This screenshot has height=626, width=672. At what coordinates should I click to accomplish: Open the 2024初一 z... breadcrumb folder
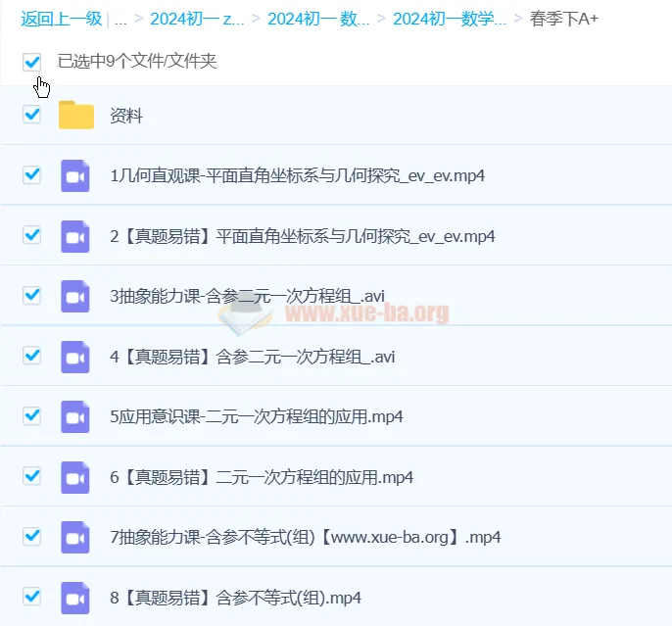[194, 18]
